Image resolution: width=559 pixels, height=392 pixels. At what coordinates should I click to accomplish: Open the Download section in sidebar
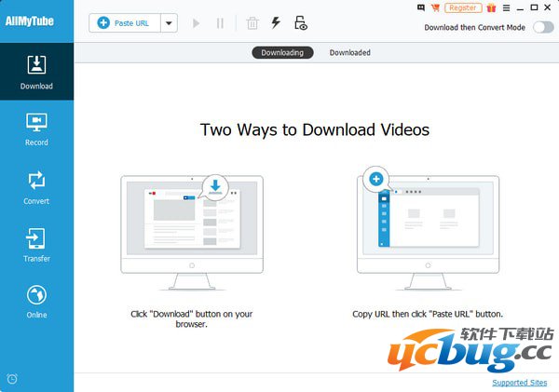click(x=36, y=71)
